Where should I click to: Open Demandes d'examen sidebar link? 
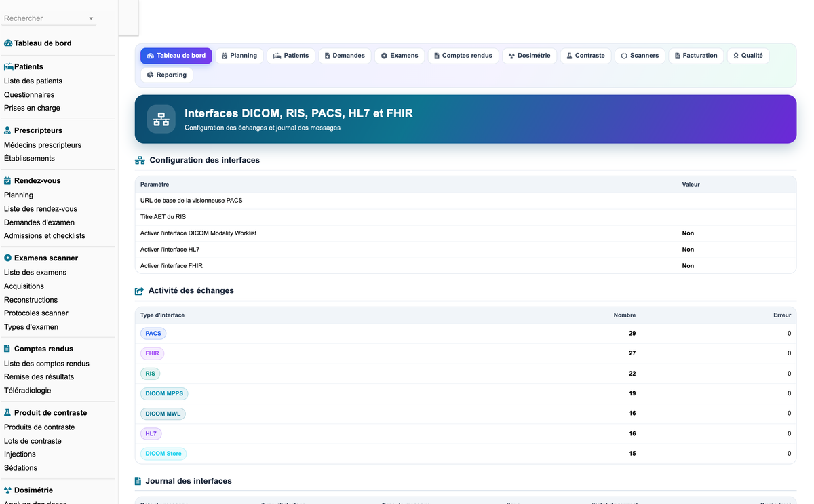[x=39, y=222]
